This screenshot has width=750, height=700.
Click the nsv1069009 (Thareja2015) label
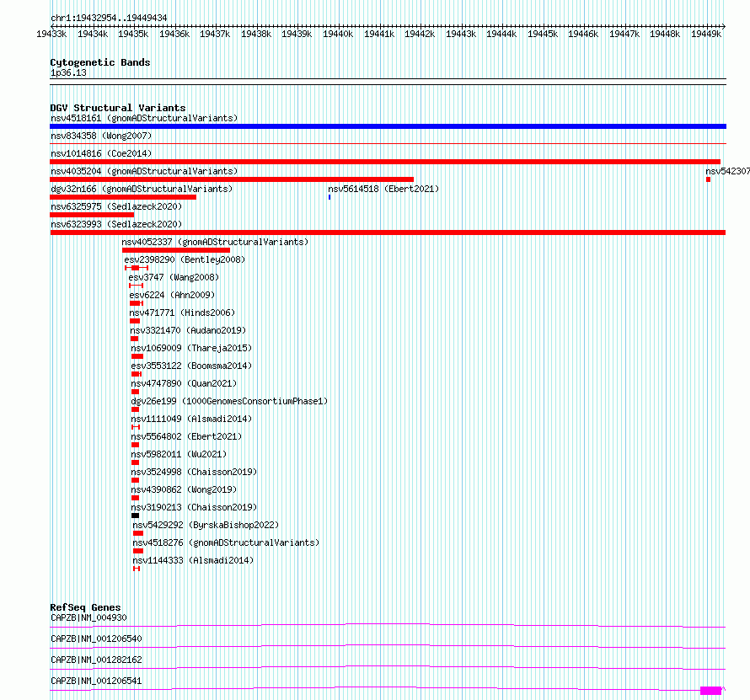coord(191,348)
